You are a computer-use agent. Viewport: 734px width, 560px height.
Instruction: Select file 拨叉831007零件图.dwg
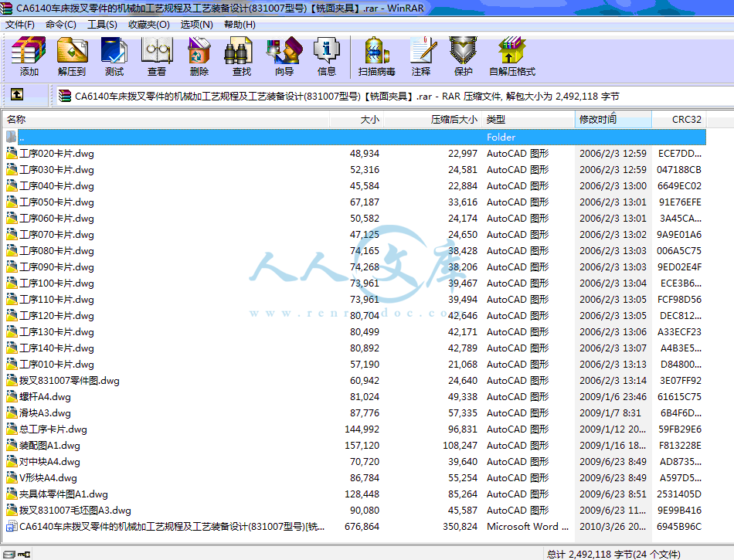click(x=70, y=380)
